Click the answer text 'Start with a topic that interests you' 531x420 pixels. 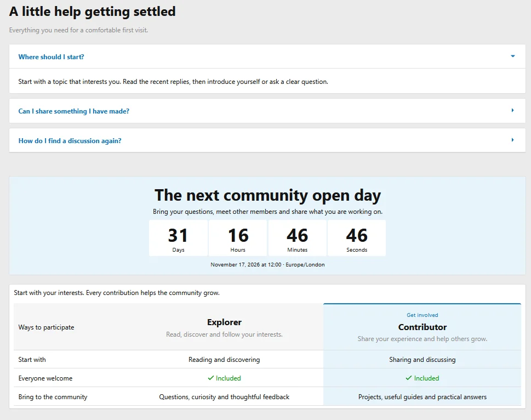coord(70,82)
